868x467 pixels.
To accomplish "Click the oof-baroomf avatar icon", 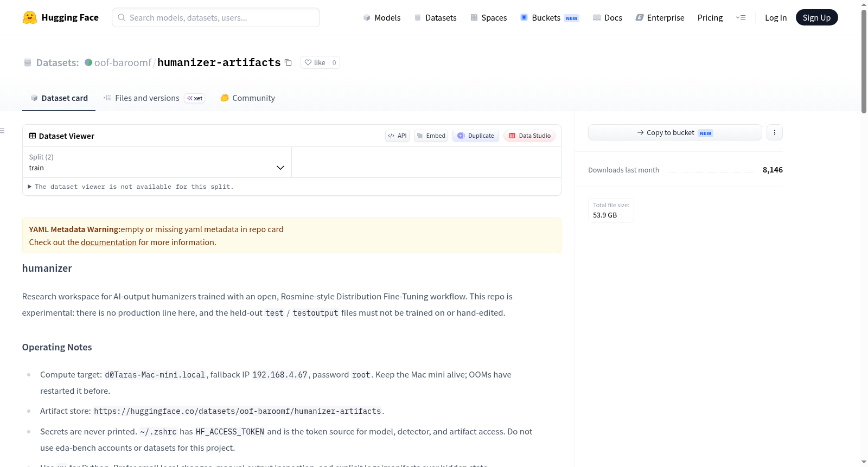I will (88, 62).
